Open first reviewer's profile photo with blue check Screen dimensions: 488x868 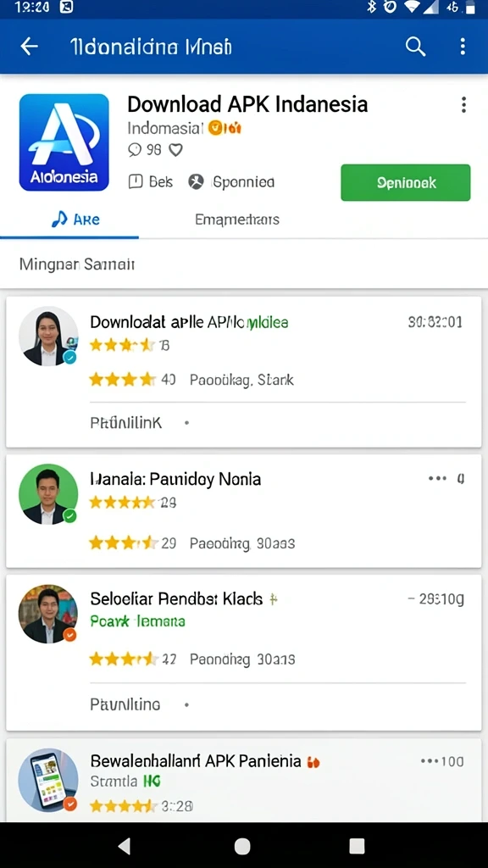48,337
